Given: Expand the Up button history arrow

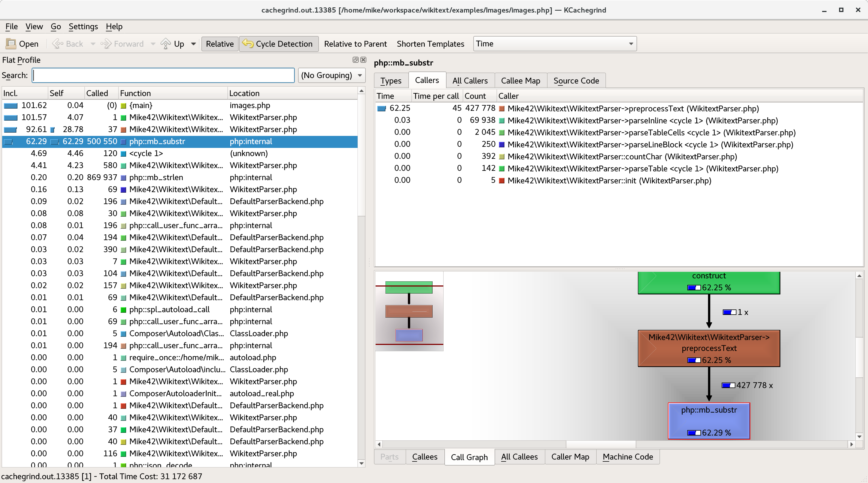Looking at the screenshot, I should 194,44.
